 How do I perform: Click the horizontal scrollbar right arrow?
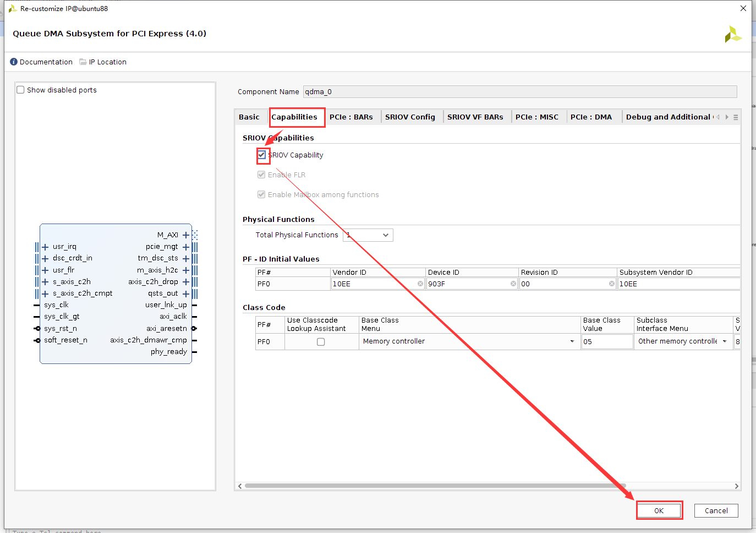(737, 486)
